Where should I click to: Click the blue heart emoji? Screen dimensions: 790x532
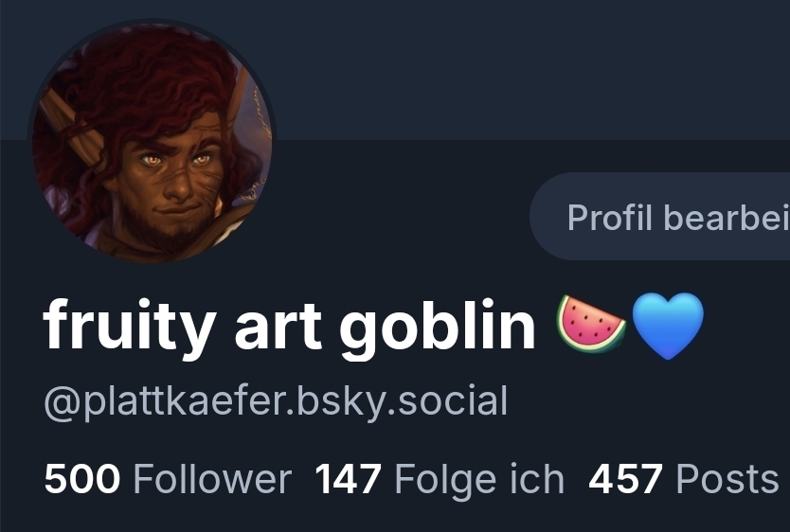(x=667, y=326)
